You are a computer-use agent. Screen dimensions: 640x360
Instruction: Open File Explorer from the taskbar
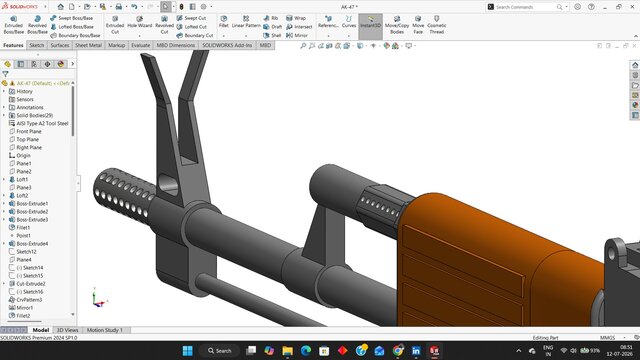[287, 351]
